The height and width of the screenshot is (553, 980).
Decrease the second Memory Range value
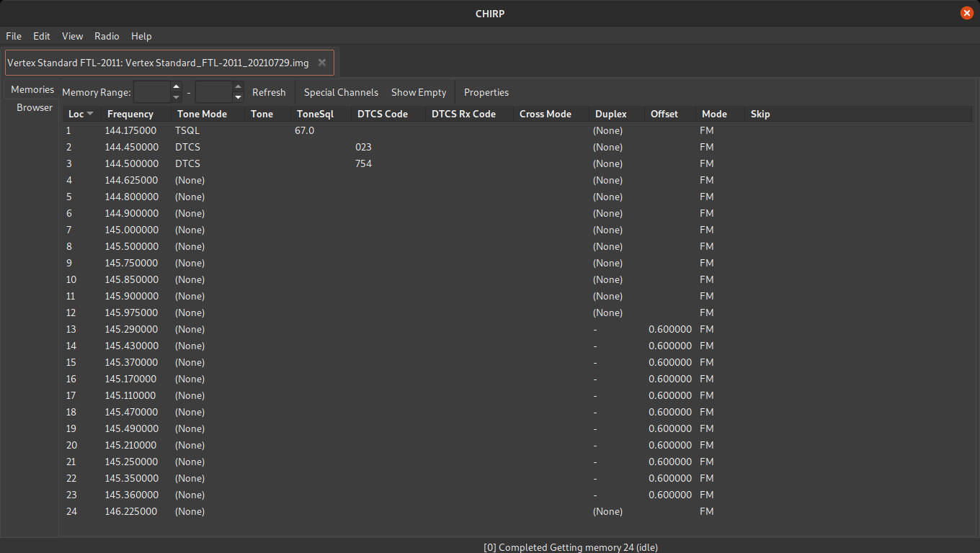click(239, 97)
